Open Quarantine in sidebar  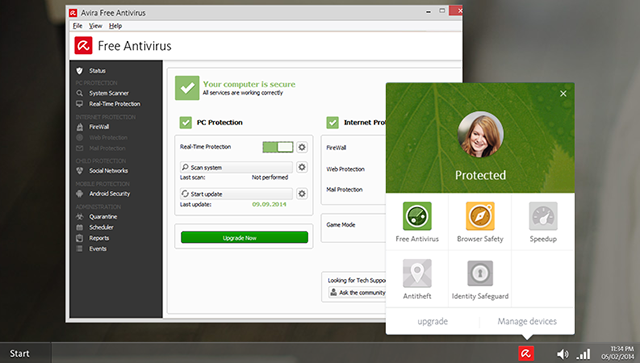pos(103,216)
